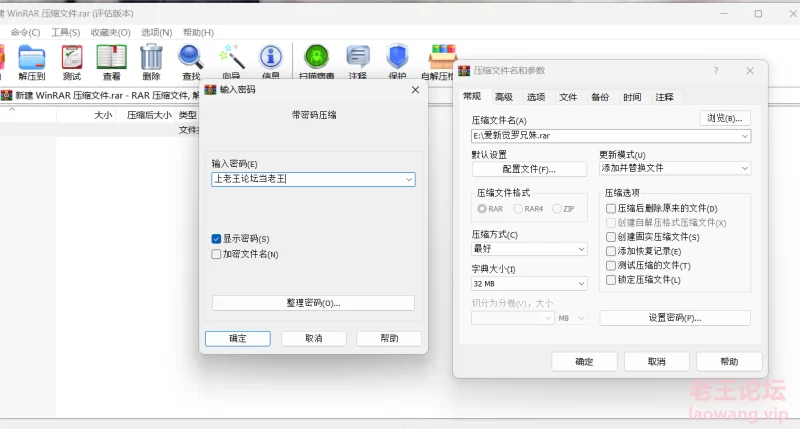Click 取消 in the archive parameters dialog
Image resolution: width=800 pixels, height=429 pixels.
[x=657, y=362]
